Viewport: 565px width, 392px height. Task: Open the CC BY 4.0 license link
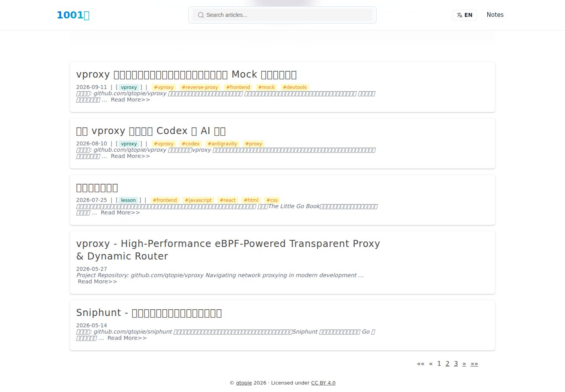coord(323,383)
